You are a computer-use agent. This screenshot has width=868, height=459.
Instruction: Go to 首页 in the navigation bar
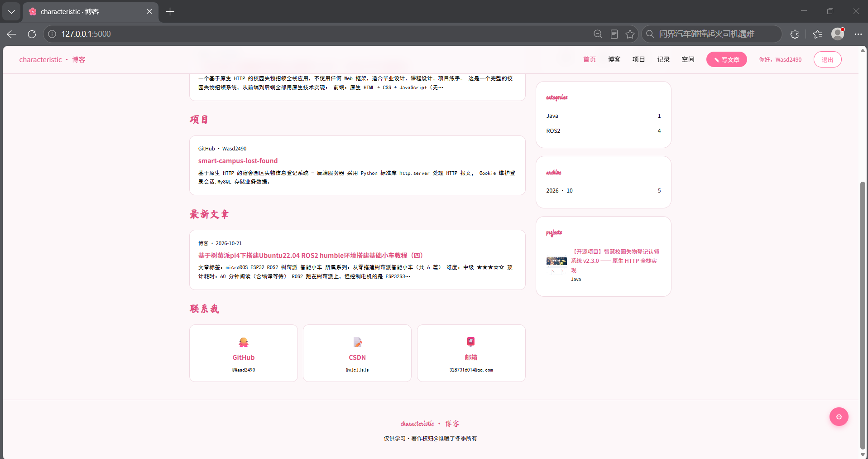[589, 59]
